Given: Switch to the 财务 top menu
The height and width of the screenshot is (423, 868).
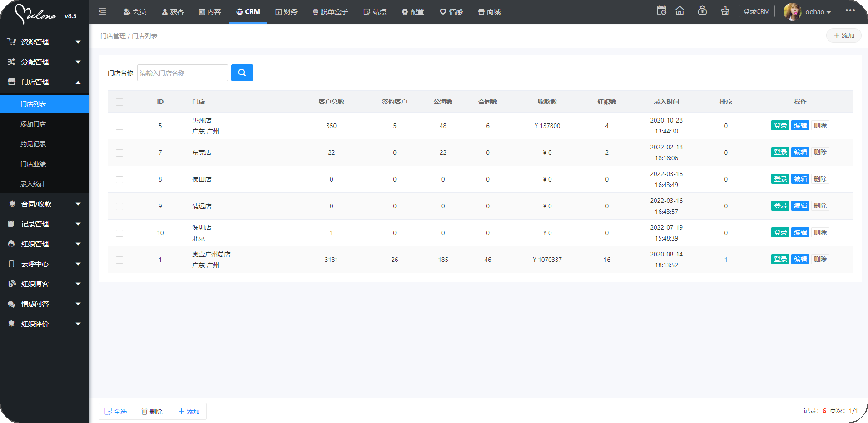Looking at the screenshot, I should point(286,12).
